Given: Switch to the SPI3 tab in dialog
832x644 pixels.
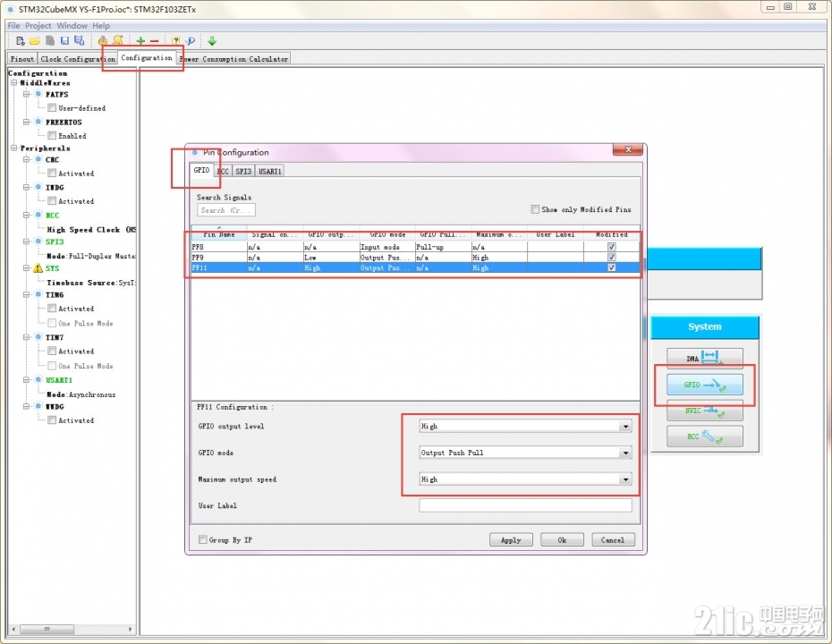Looking at the screenshot, I should (x=243, y=171).
